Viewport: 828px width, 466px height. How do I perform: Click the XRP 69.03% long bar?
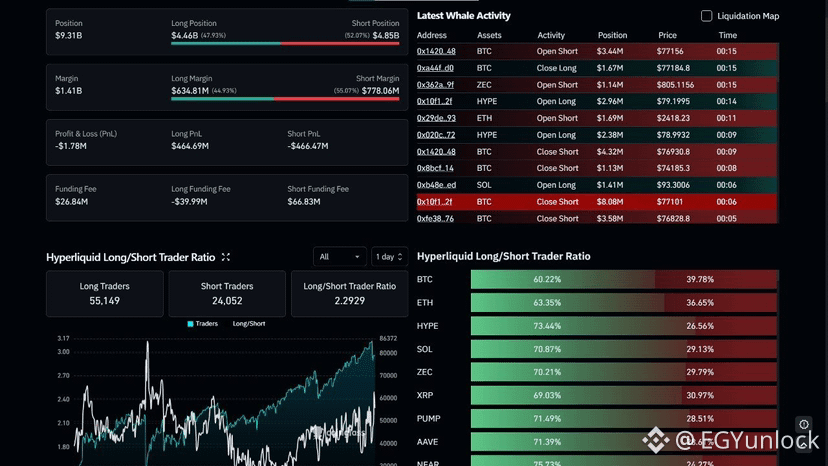click(x=577, y=396)
